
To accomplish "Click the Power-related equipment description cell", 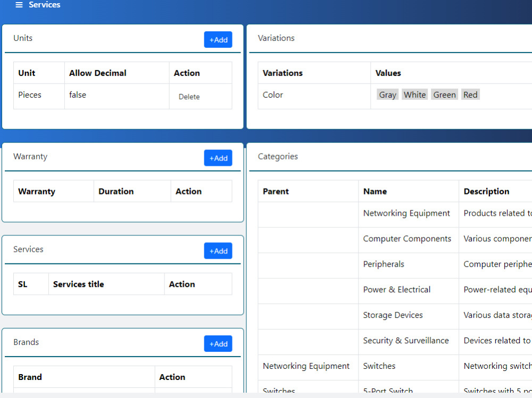I will [x=495, y=291].
